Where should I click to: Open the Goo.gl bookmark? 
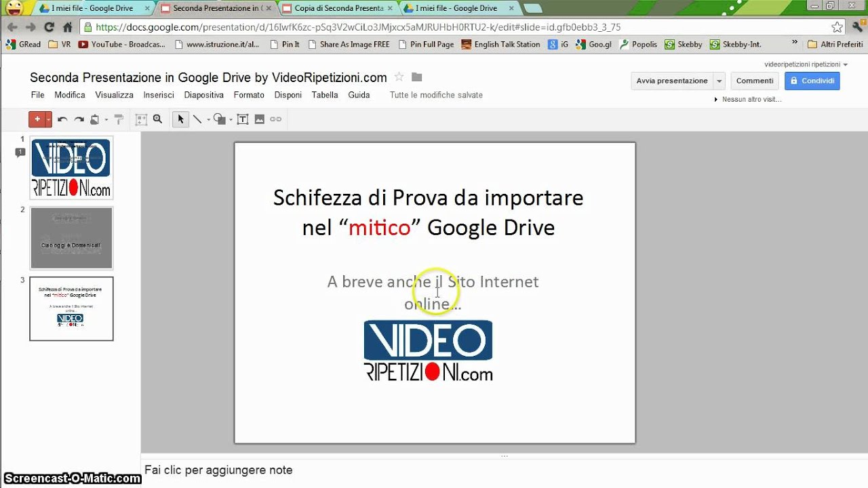click(x=593, y=44)
